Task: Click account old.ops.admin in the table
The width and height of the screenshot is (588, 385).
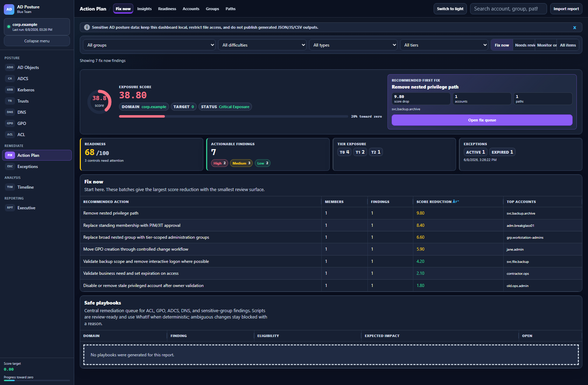Action: coord(518,286)
